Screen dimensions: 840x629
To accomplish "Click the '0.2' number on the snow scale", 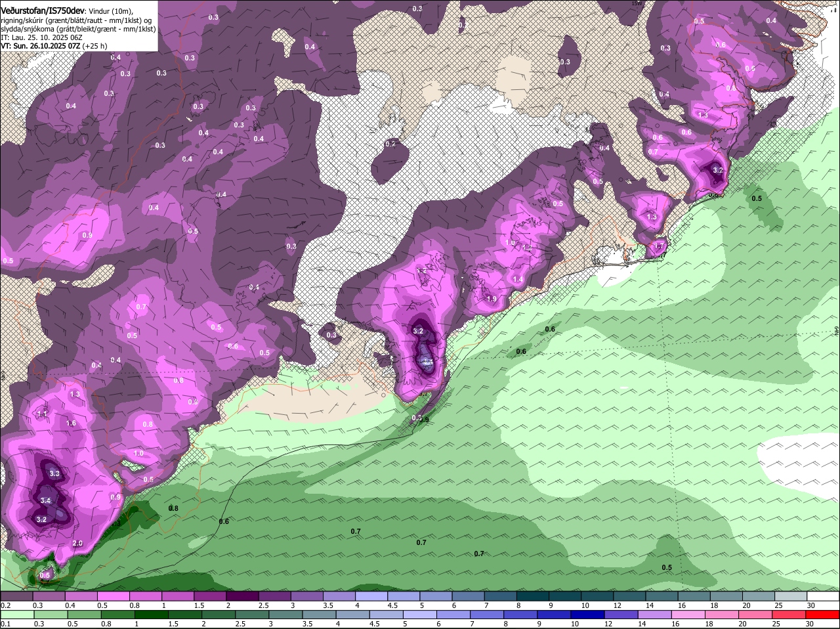I will (x=5, y=605).
